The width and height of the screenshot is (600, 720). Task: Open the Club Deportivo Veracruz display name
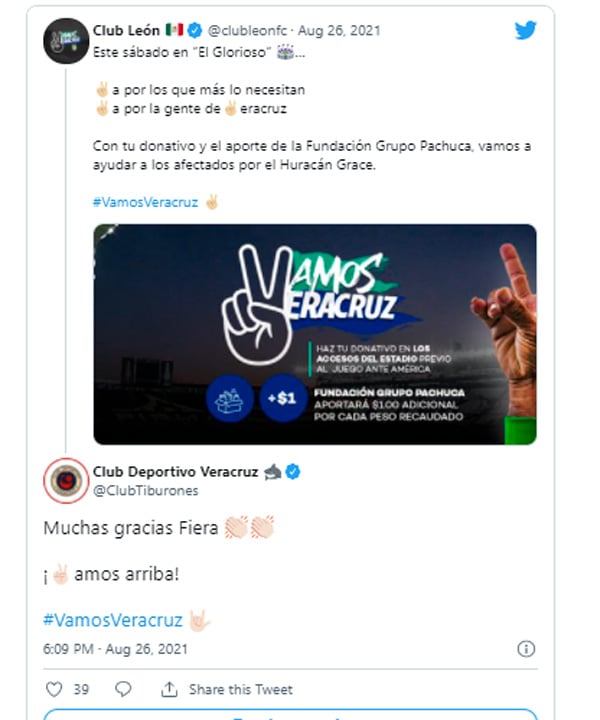click(175, 471)
